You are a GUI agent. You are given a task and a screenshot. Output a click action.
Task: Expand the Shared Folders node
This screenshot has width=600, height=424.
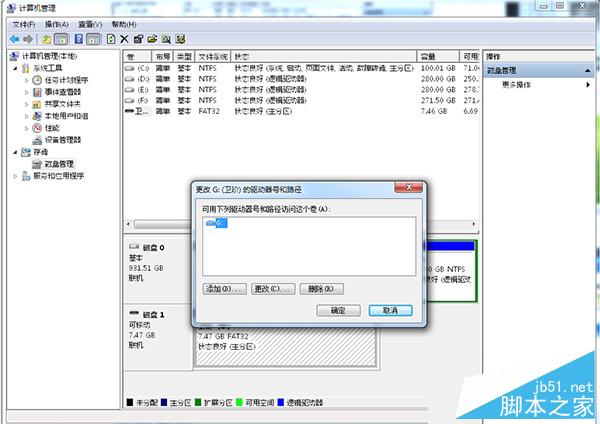point(26,104)
